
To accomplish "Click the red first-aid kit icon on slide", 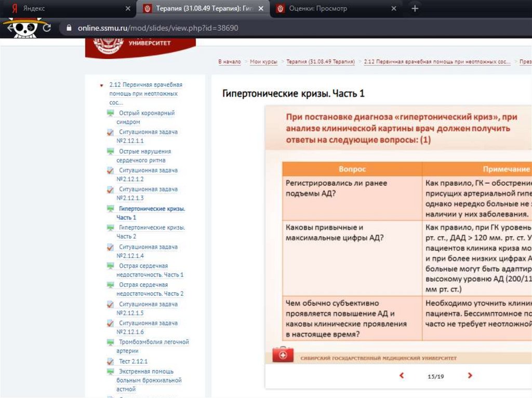I will pos(283,354).
